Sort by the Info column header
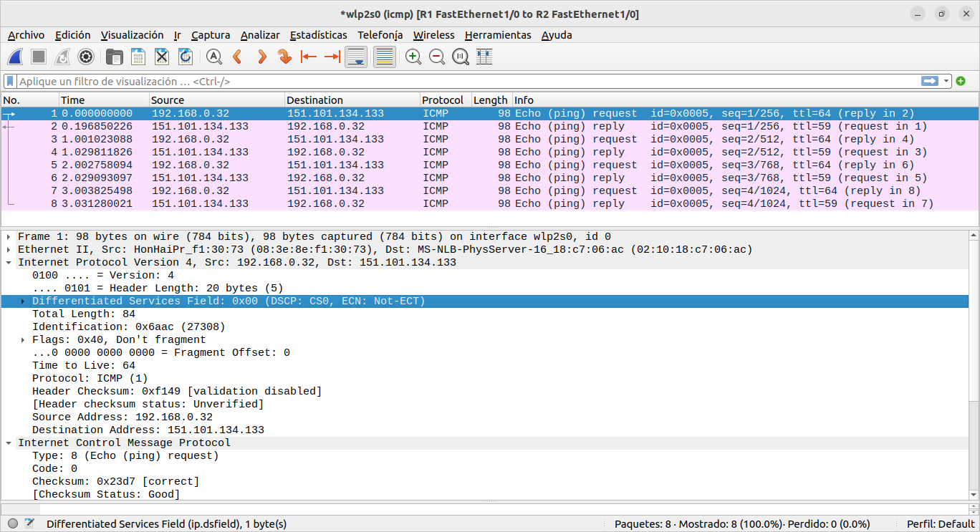This screenshot has height=532, width=980. point(745,100)
